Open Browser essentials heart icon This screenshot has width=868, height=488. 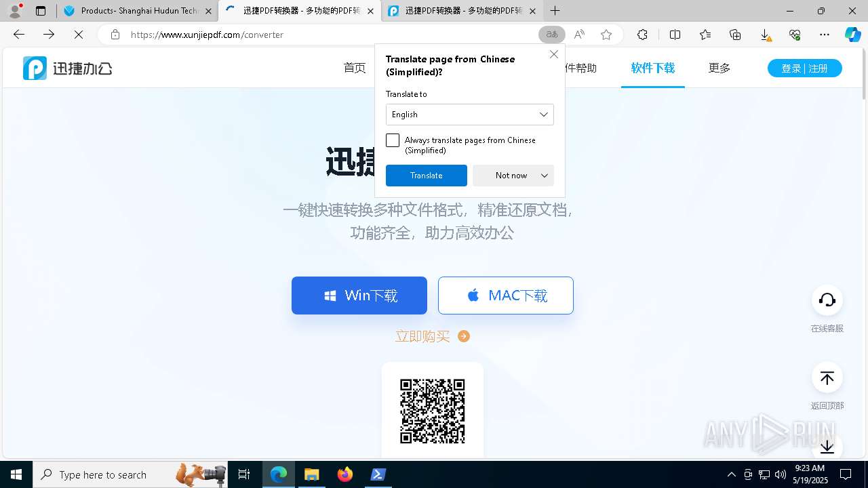click(x=795, y=35)
